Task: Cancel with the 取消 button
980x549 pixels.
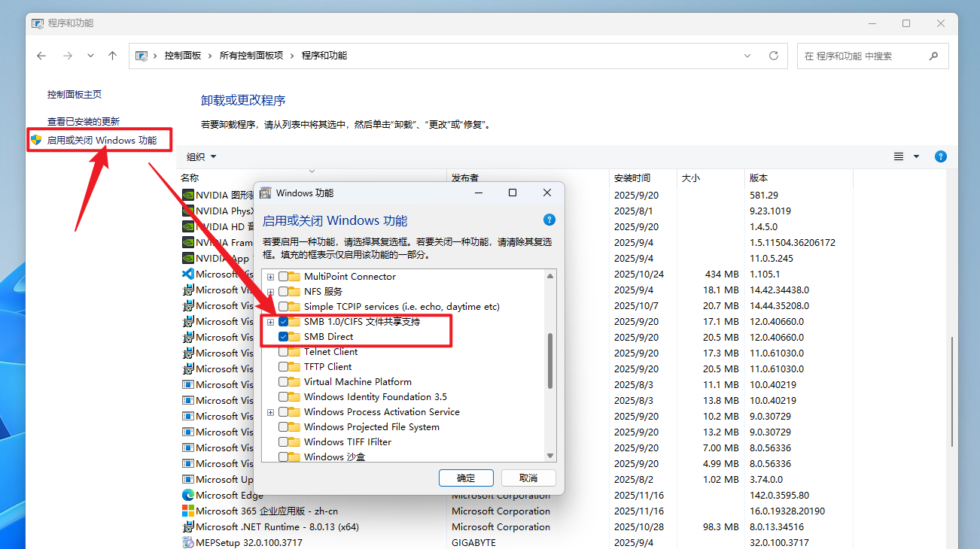Action: pyautogui.click(x=528, y=478)
